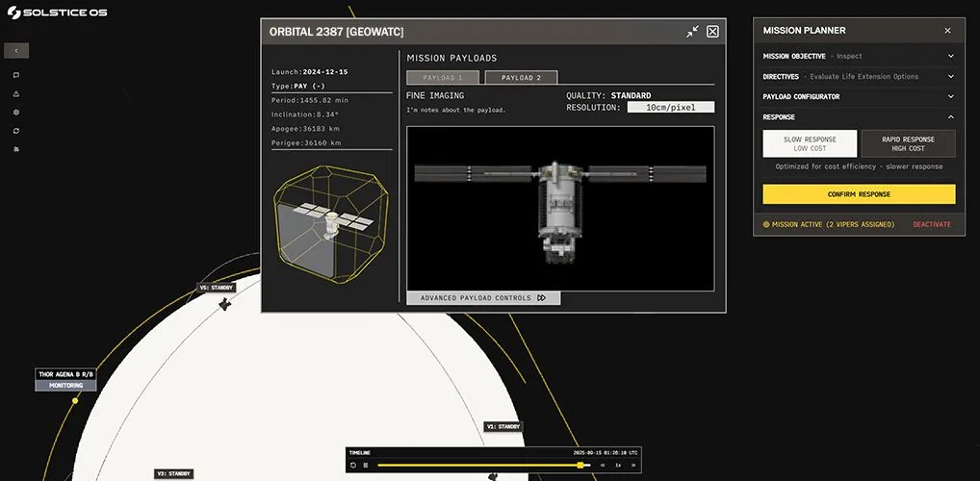
Task: Click the Fine Imaging heading
Action: pos(435,95)
